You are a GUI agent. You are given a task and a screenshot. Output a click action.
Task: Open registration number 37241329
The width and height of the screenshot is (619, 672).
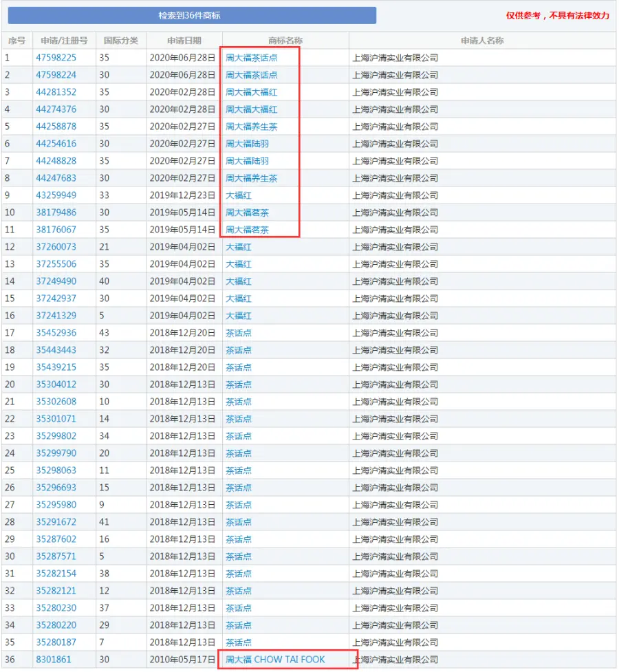[56, 316]
